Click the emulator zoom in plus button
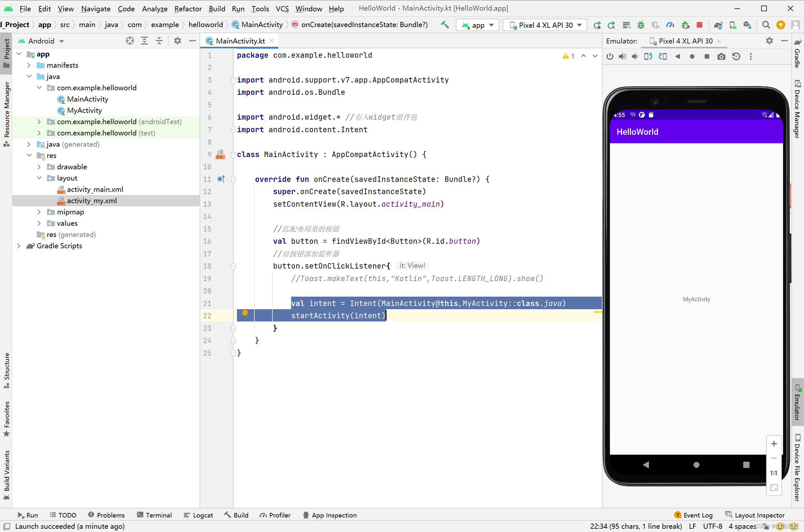The height and width of the screenshot is (532, 804). 774,443
